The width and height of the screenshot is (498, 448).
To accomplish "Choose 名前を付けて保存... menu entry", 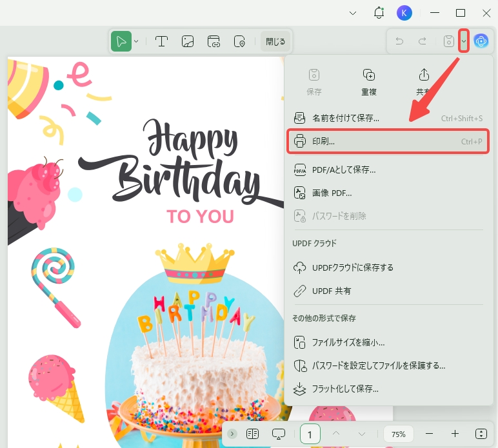I will (388, 118).
